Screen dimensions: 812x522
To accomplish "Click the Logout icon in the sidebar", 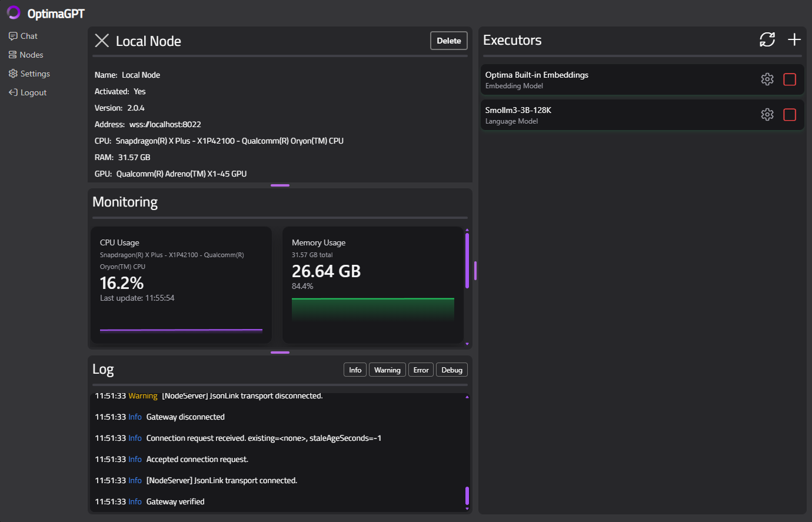I will 13,92.
